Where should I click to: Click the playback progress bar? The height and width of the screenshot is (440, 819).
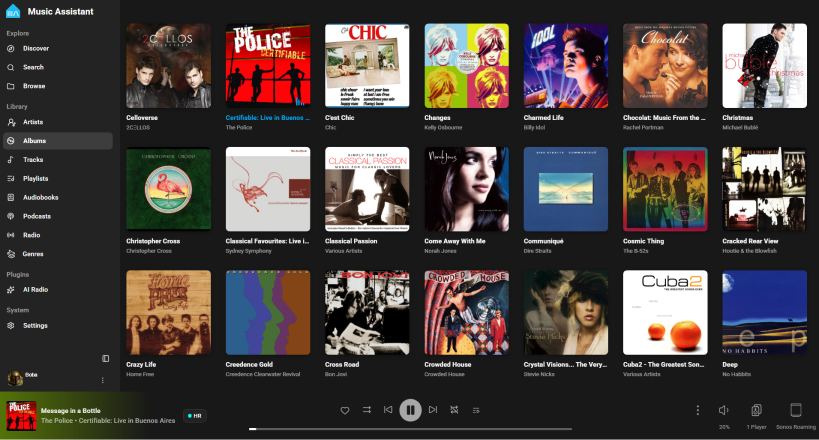click(411, 429)
